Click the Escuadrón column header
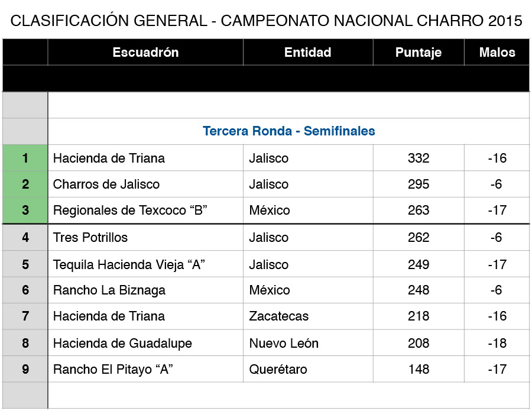532x411 pixels. (145, 52)
